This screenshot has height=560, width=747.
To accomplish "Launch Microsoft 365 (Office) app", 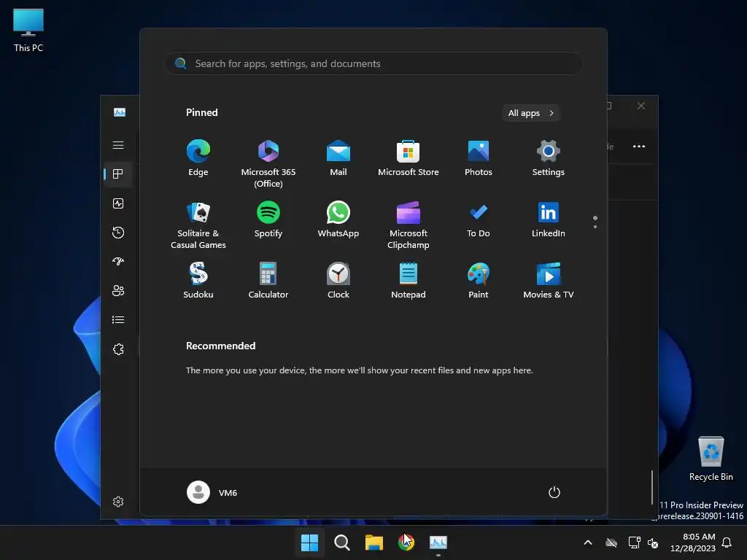I will click(268, 163).
